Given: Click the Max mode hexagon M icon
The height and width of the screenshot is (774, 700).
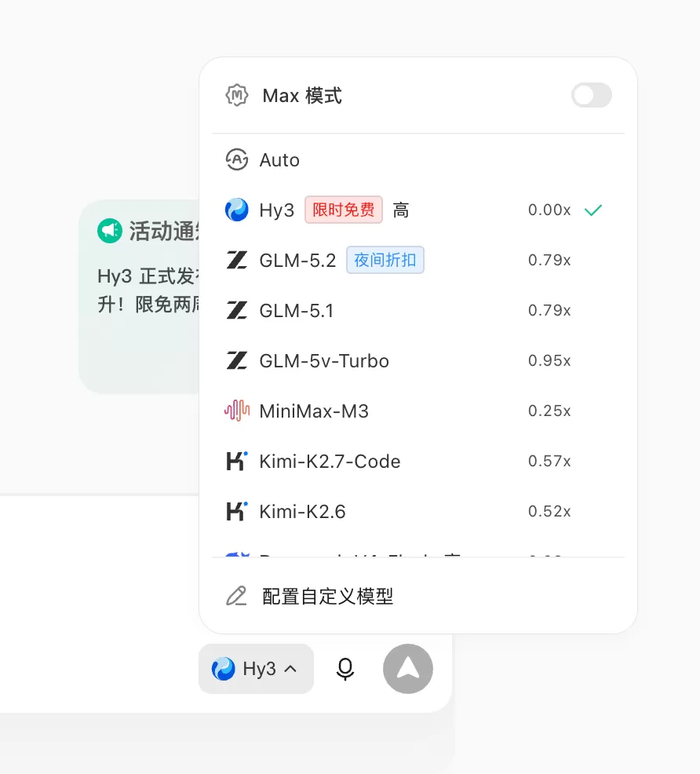Looking at the screenshot, I should [237, 95].
